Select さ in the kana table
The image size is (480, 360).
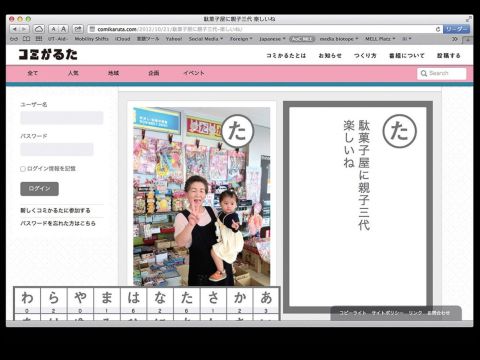[213, 298]
